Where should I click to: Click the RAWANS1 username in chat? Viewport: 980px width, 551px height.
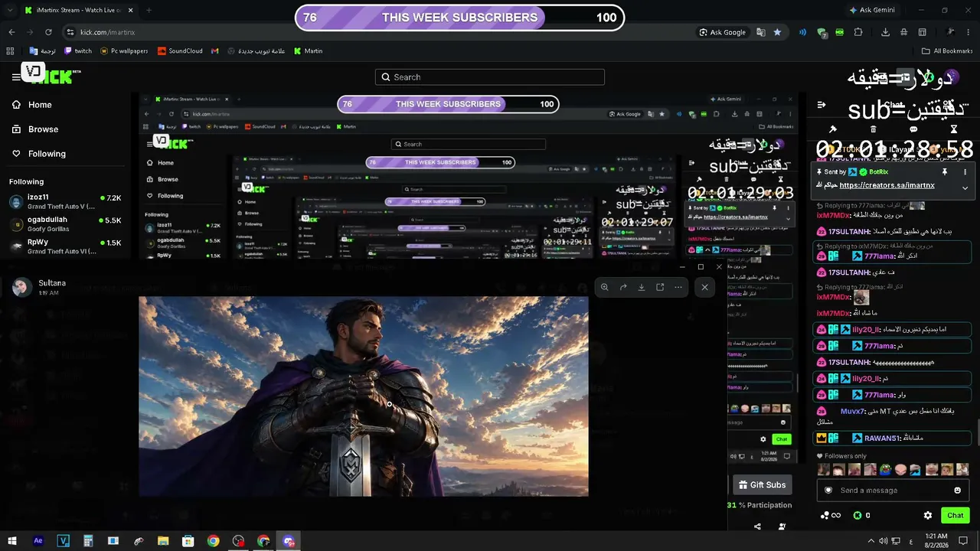(882, 439)
